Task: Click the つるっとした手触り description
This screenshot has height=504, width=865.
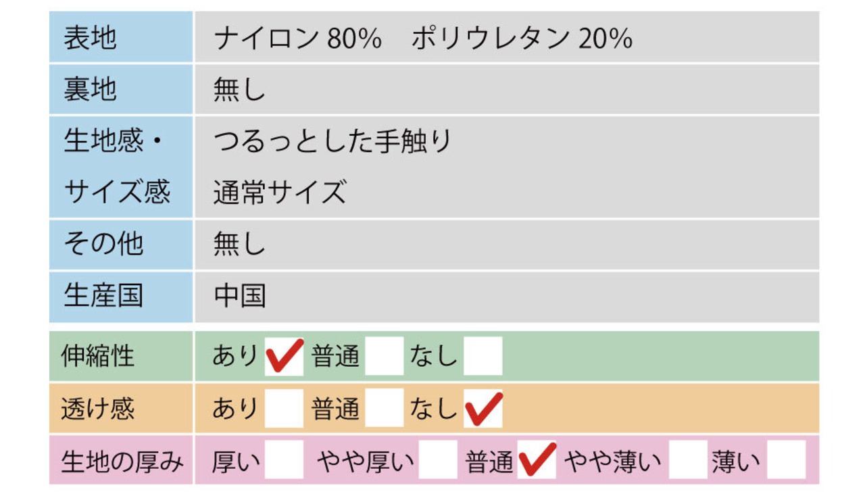Action: click(x=332, y=141)
